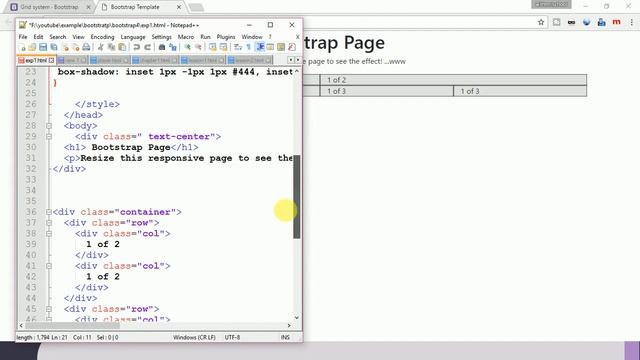
Task: Click the Zoom Out toolbar icon
Action: [198, 47]
